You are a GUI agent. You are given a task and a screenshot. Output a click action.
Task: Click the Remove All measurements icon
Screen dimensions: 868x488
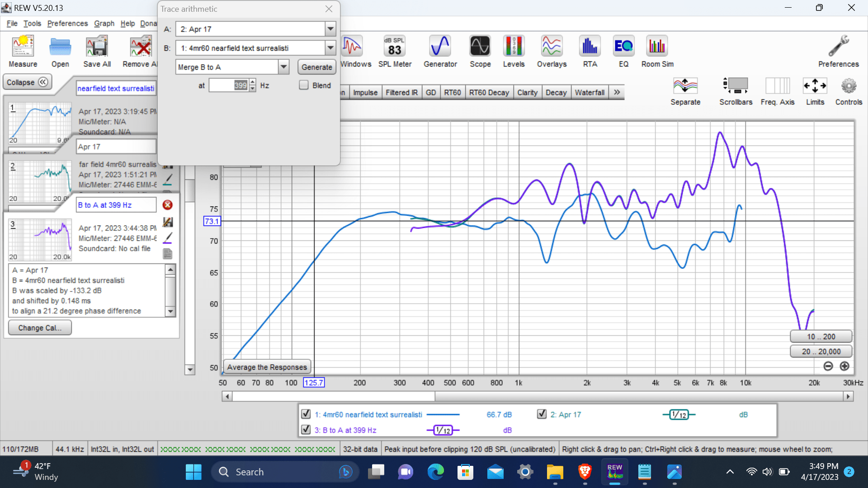pyautogui.click(x=140, y=52)
